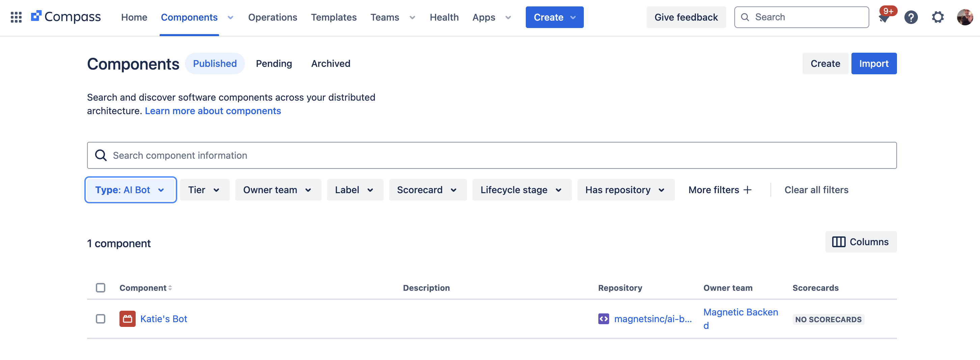Click Clear all filters
Screen dimensions: 980x360
pyautogui.click(x=816, y=189)
